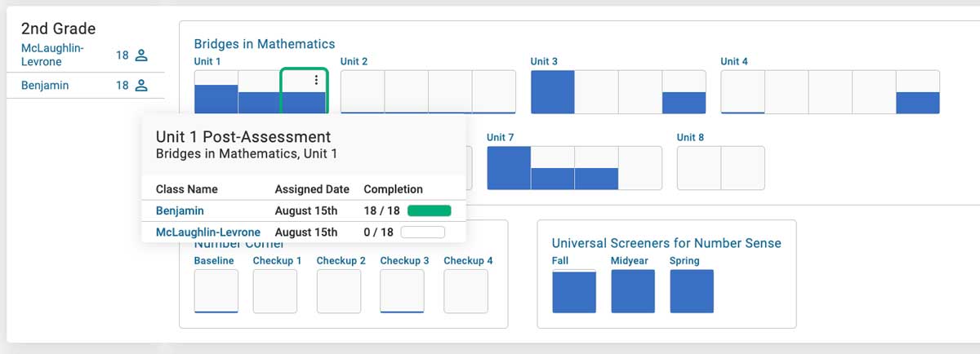Screen dimensions: 980x354
Task: Click the first tile under Unit 8
Action: 699,167
